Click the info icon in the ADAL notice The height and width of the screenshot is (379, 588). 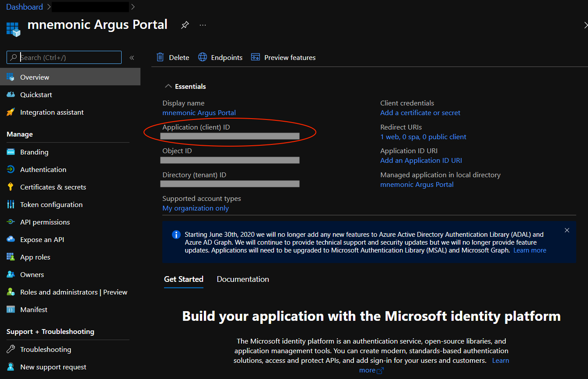[176, 235]
